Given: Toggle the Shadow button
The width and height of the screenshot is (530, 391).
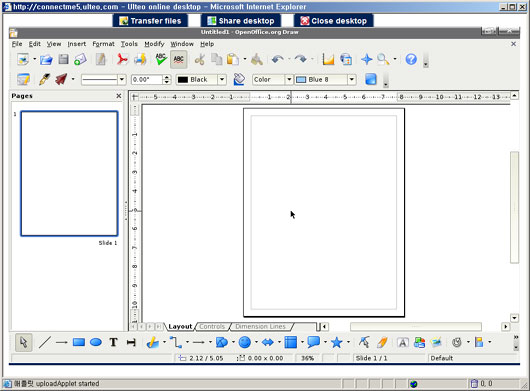Looking at the screenshot, I should [371, 79].
